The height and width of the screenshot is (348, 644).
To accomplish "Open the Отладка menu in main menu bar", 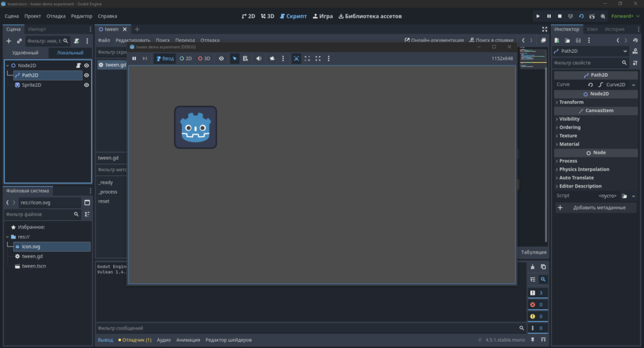I will point(56,16).
